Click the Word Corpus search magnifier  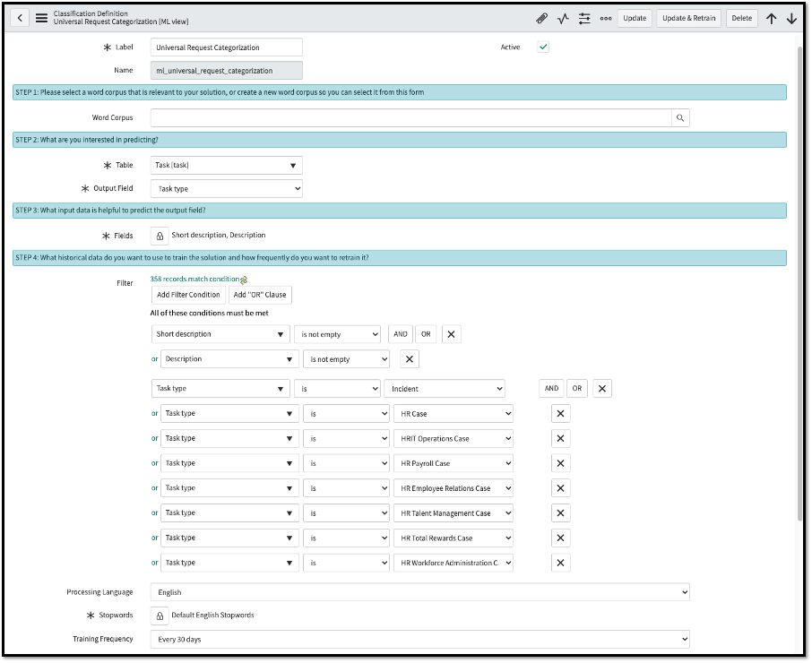click(680, 117)
